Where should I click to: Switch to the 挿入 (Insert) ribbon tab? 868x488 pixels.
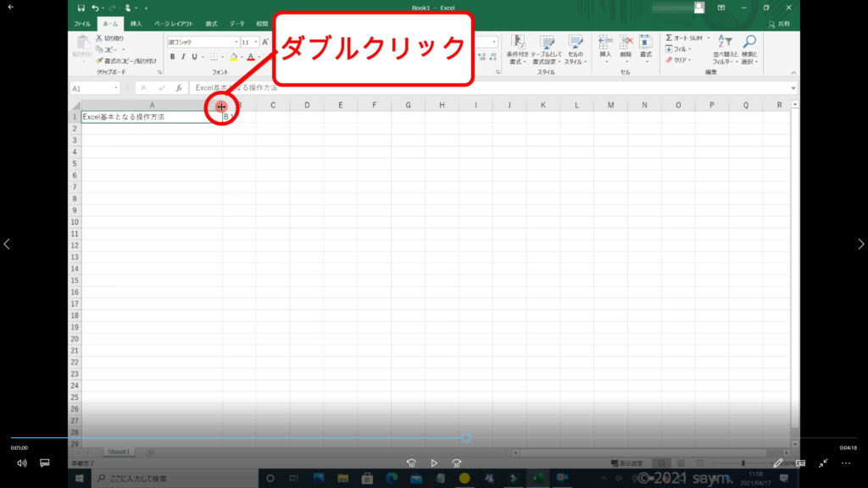136,24
